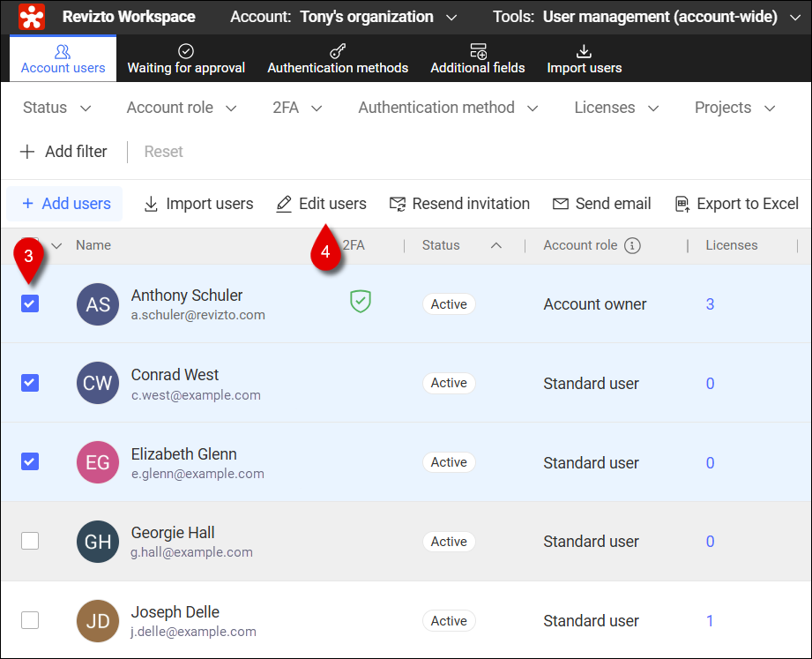Viewport: 812px width, 659px height.
Task: Go to the Additional fields tab
Action: coord(478,58)
